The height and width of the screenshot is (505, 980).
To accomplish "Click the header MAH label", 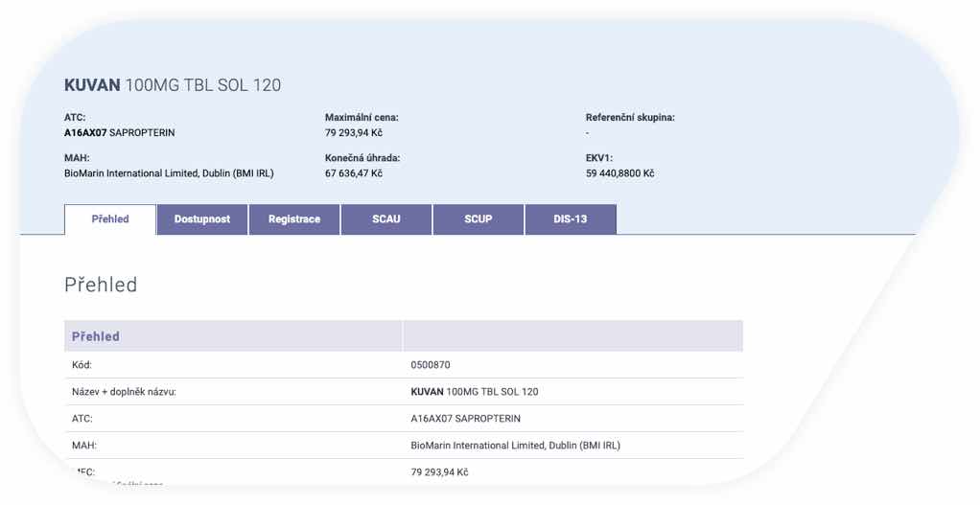I will click(x=77, y=158).
